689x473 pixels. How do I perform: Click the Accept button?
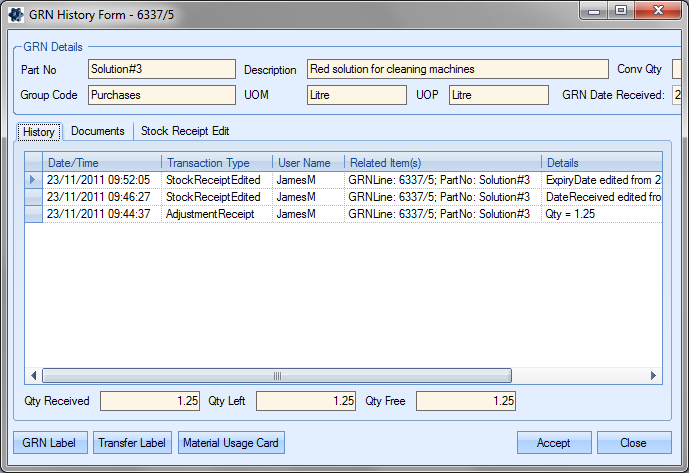pyautogui.click(x=553, y=443)
